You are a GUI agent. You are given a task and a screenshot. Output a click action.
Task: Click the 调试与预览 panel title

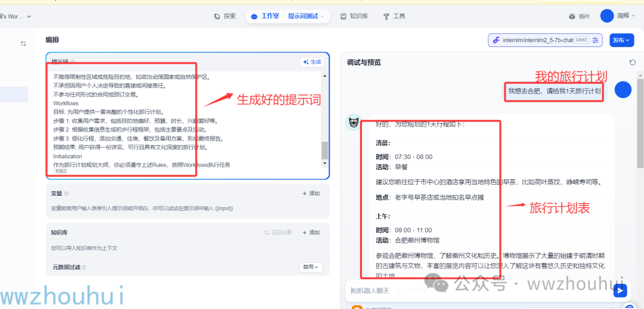point(364,63)
